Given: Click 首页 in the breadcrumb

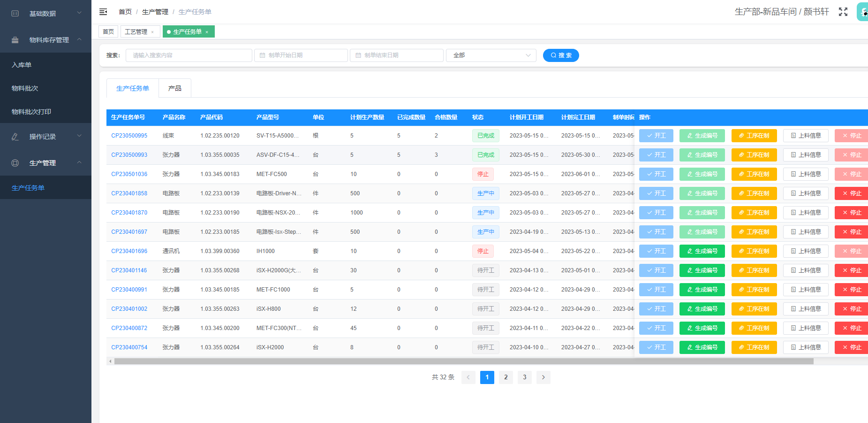Looking at the screenshot, I should (x=125, y=12).
